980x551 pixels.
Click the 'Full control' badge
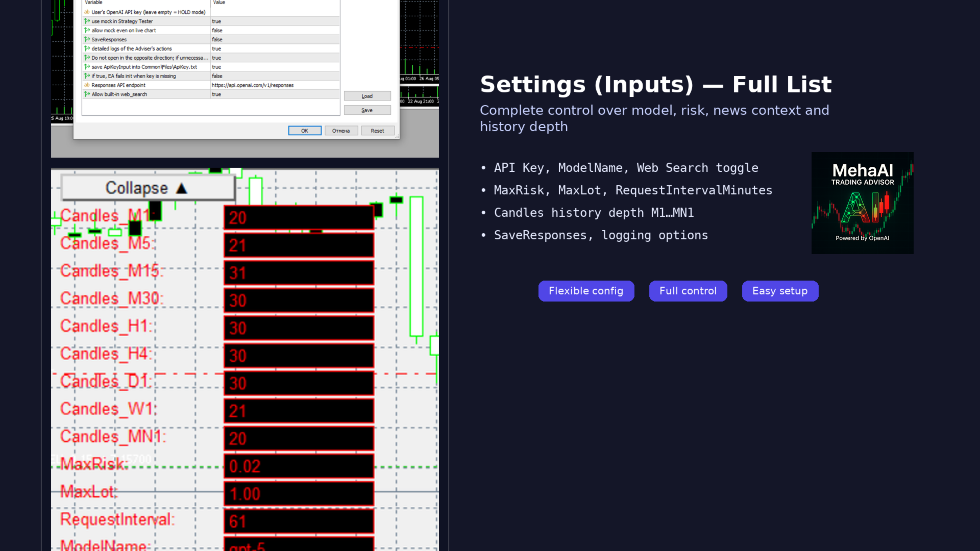pyautogui.click(x=688, y=291)
